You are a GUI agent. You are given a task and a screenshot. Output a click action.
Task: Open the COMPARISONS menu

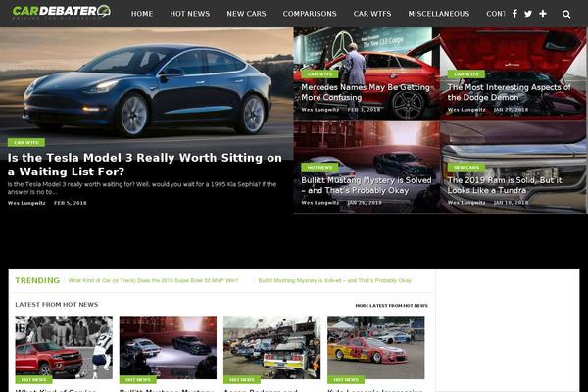[310, 14]
